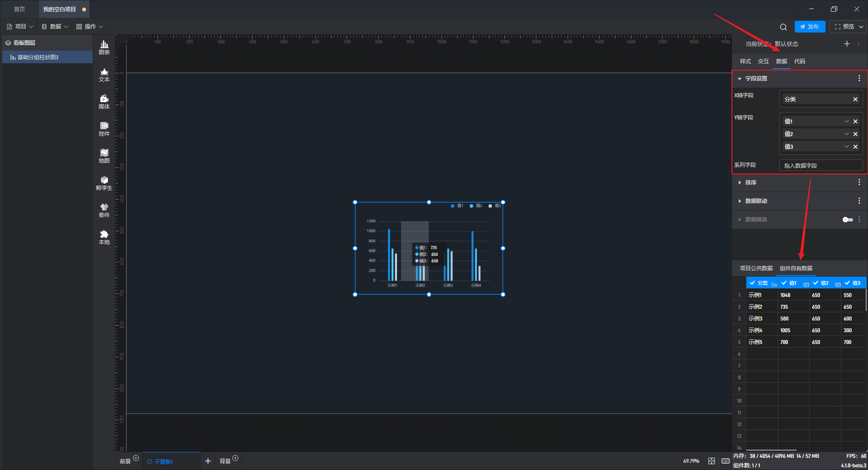
Task: Expand the 数据联动 section
Action: (x=740, y=201)
